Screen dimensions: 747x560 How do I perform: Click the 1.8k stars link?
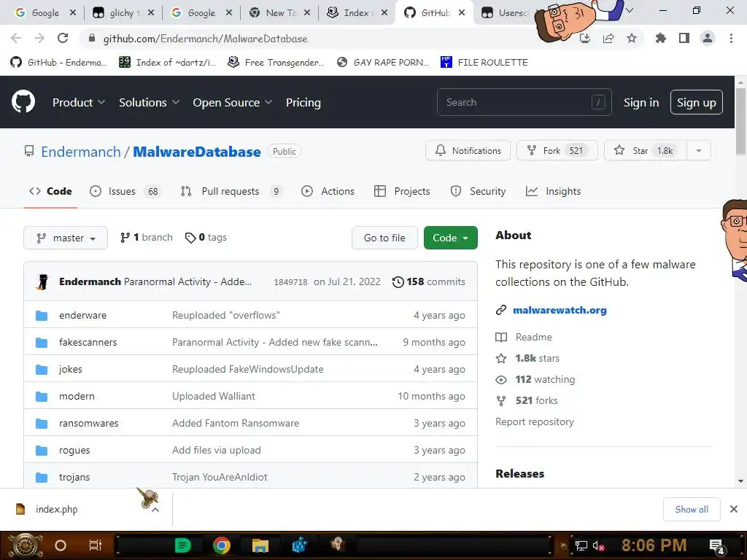(538, 358)
